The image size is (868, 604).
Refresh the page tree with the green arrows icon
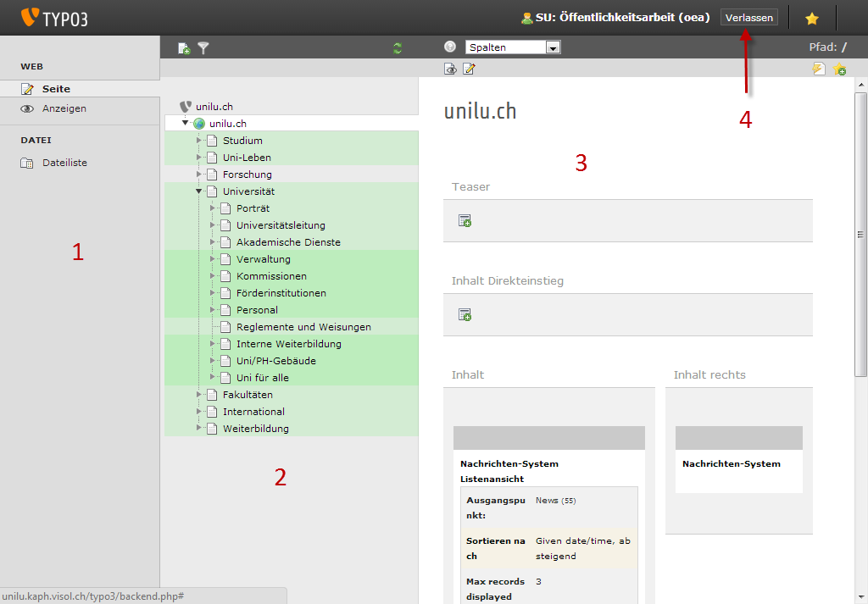[398, 48]
